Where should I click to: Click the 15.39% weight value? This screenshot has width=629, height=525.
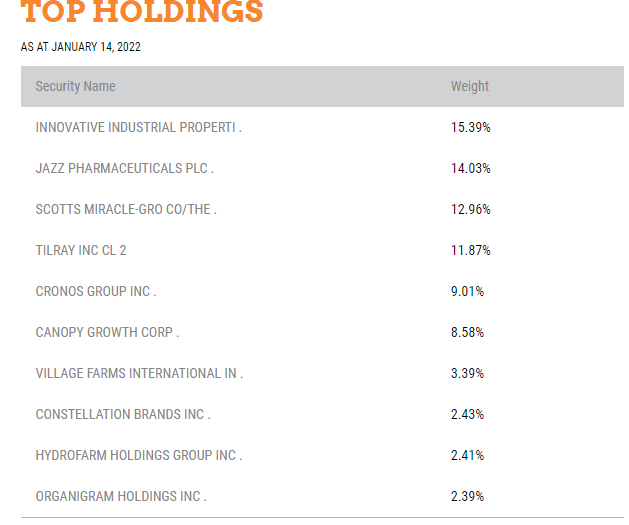click(x=471, y=127)
